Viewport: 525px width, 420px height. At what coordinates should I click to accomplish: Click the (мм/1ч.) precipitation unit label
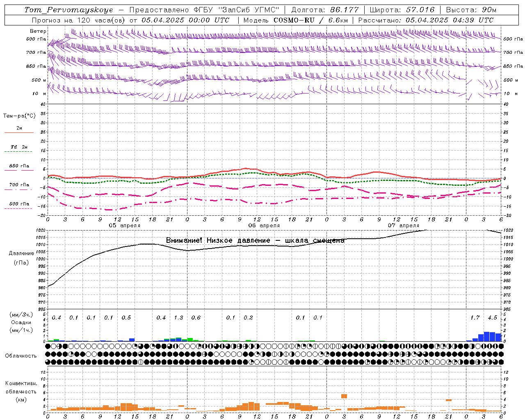pyautogui.click(x=21, y=330)
